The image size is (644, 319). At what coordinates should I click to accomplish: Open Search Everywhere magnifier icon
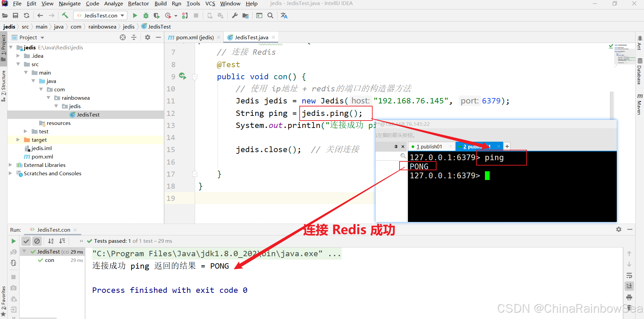(270, 15)
